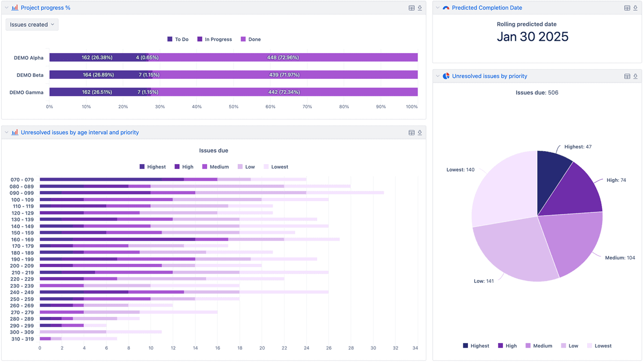644x362 pixels.
Task: Click DEMO Gamma To Do bar 162 (26.51%)
Action: 98,92
